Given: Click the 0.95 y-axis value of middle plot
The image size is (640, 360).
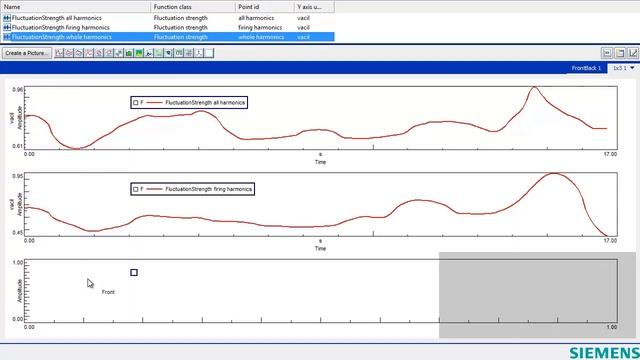Looking at the screenshot, I should 18,176.
